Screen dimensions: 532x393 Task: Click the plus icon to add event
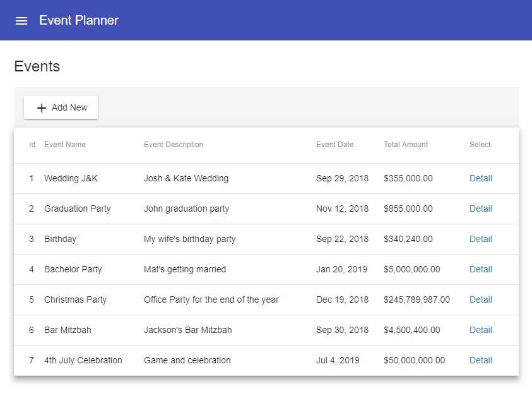(x=42, y=108)
